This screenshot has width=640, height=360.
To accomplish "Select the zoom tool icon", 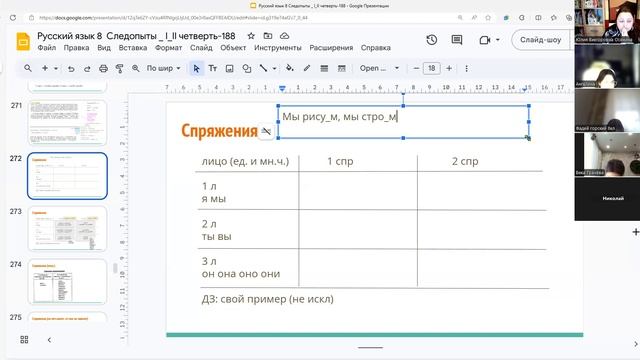I will point(136,69).
